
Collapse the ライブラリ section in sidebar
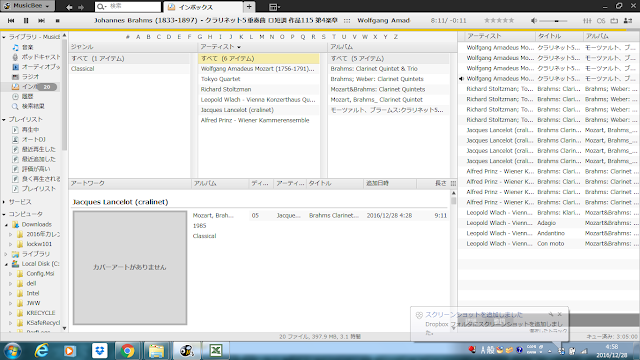coord(4,37)
